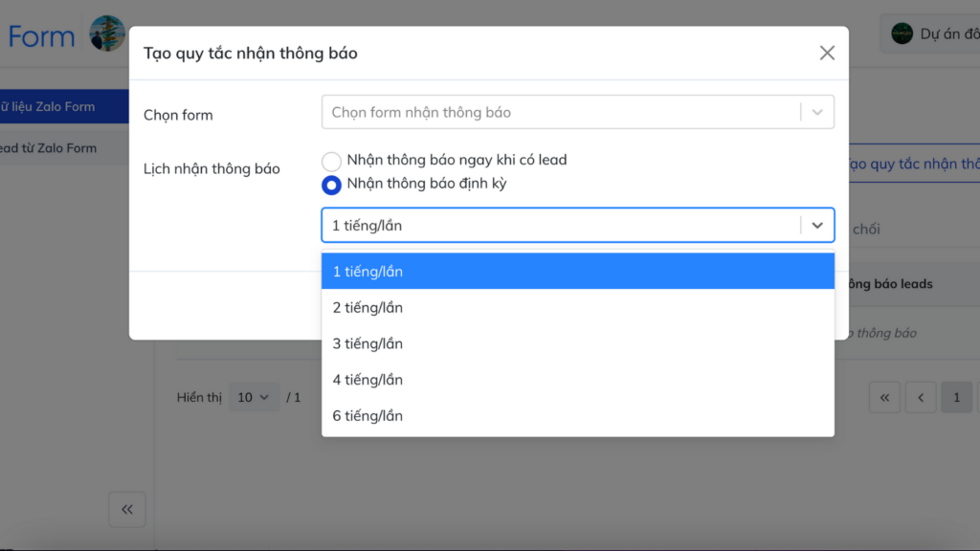Toggle the 1 tiếng/lần frequency dropdown arrow
The height and width of the screenshot is (551, 980).
[817, 226]
